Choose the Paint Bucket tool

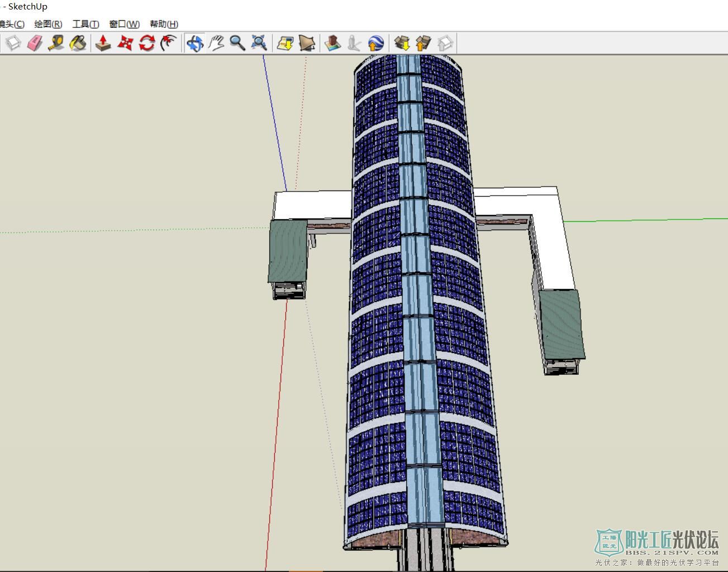[78, 43]
